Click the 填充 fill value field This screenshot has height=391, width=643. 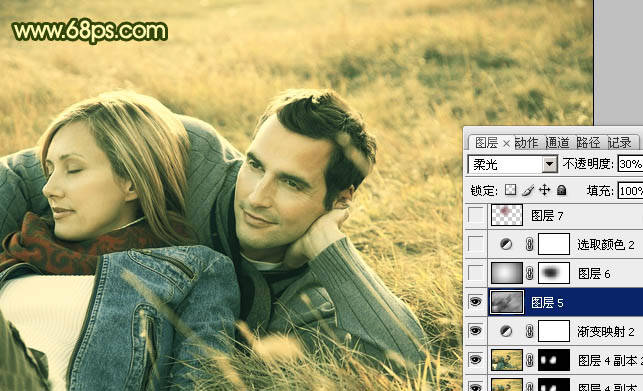[630, 191]
